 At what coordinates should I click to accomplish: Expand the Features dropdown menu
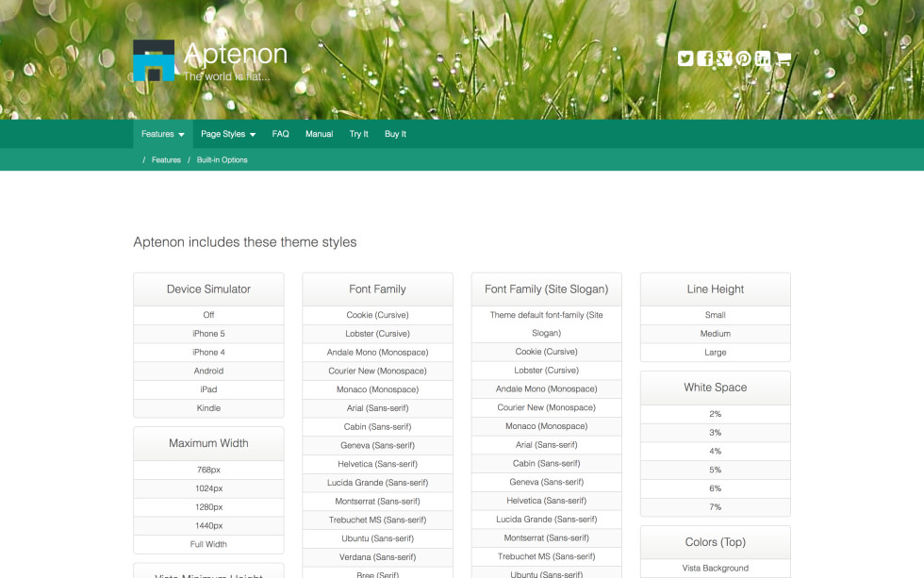point(162,134)
